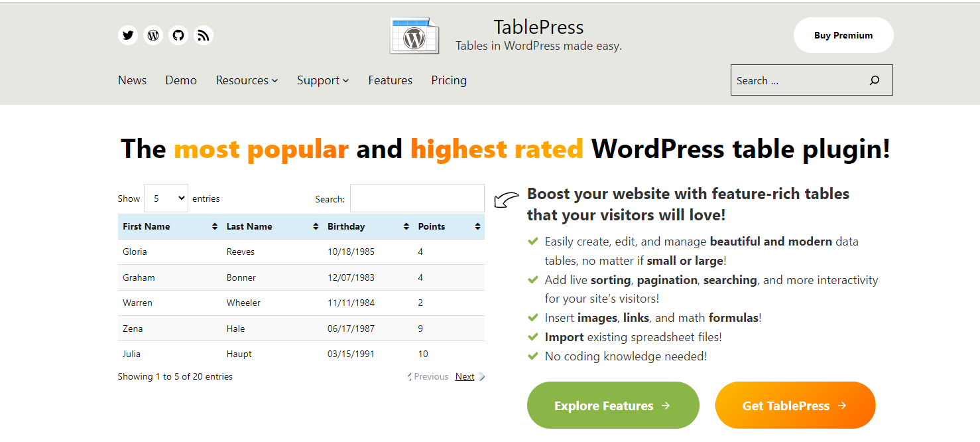Click the Previous pagination link
980x442 pixels.
(428, 376)
